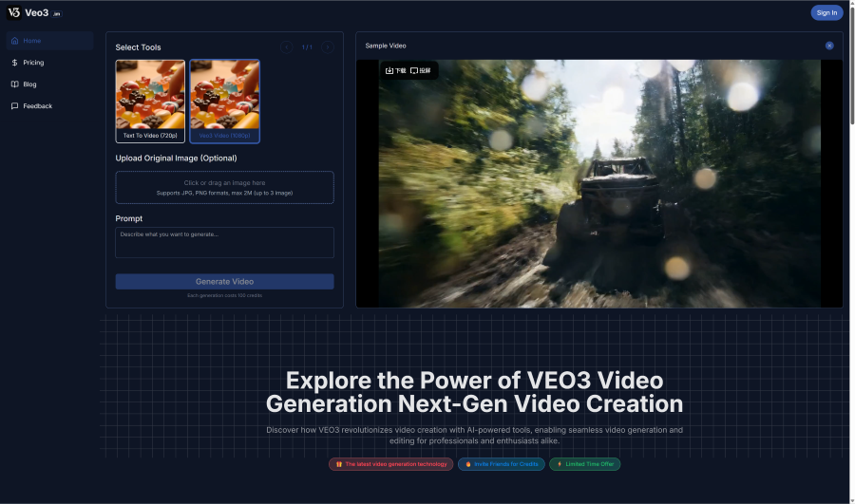The image size is (855, 504).
Task: Click the Veo3 brand name text
Action: pyautogui.click(x=36, y=12)
